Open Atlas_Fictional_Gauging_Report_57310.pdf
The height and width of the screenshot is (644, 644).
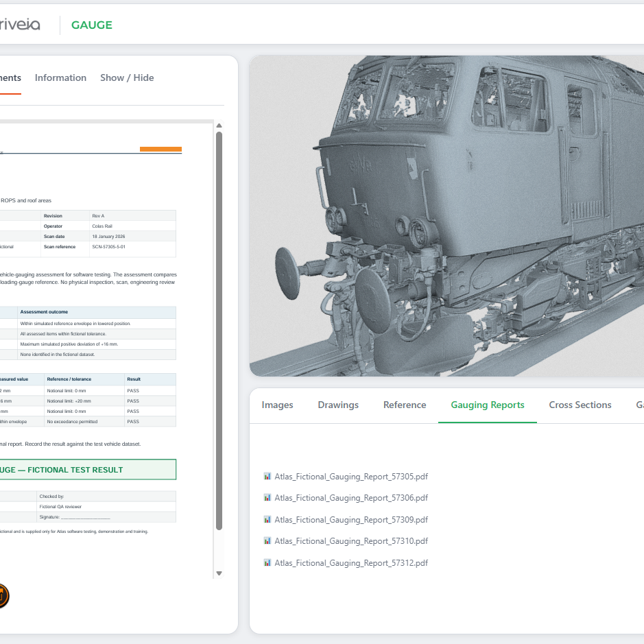pyautogui.click(x=351, y=541)
